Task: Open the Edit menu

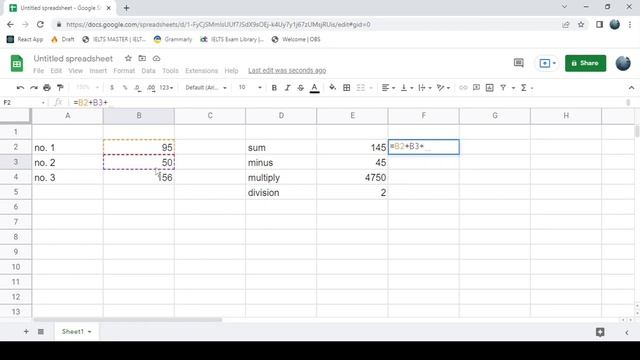Action: (x=56, y=71)
